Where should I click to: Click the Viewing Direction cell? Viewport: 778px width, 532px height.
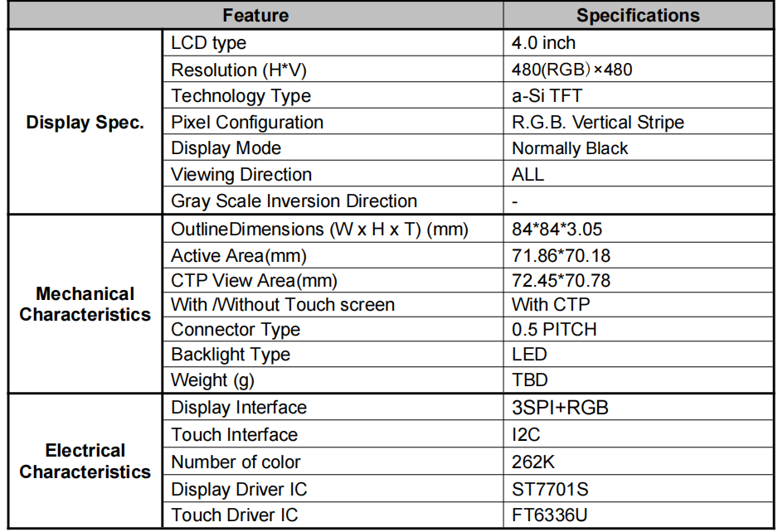pyautogui.click(x=241, y=175)
